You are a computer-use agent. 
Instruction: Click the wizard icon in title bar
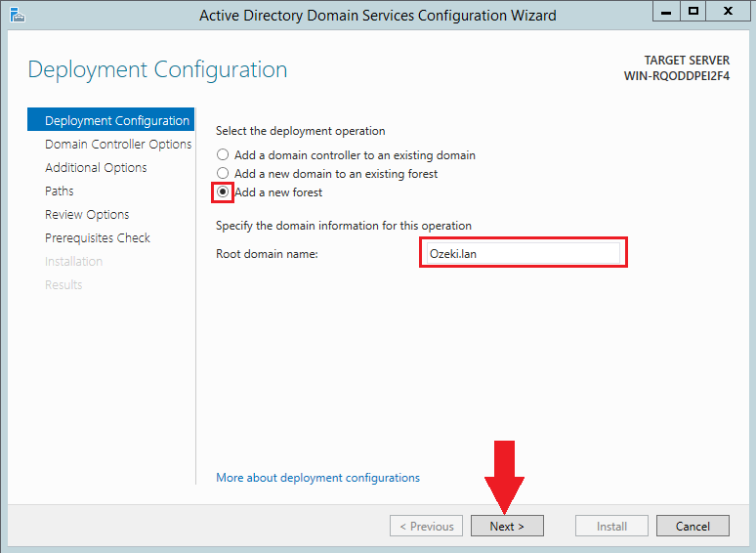coord(17,15)
